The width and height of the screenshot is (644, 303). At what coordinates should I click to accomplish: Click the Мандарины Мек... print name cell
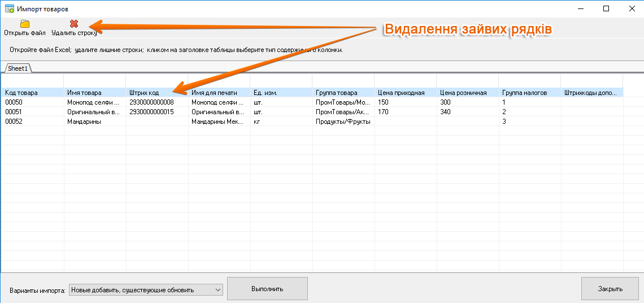pos(219,122)
